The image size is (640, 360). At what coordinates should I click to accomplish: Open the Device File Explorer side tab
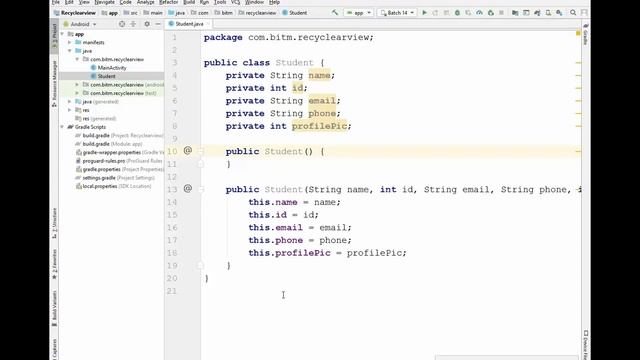pos(586,345)
